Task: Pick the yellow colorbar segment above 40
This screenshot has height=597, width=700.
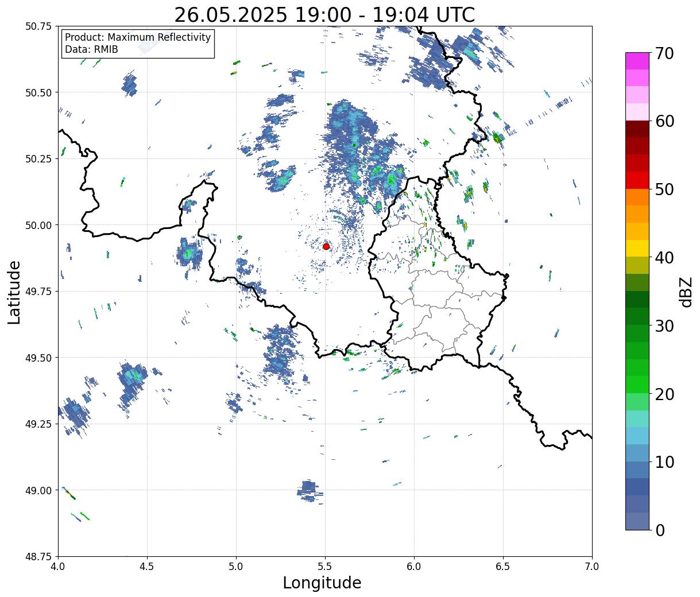Action: tap(637, 248)
